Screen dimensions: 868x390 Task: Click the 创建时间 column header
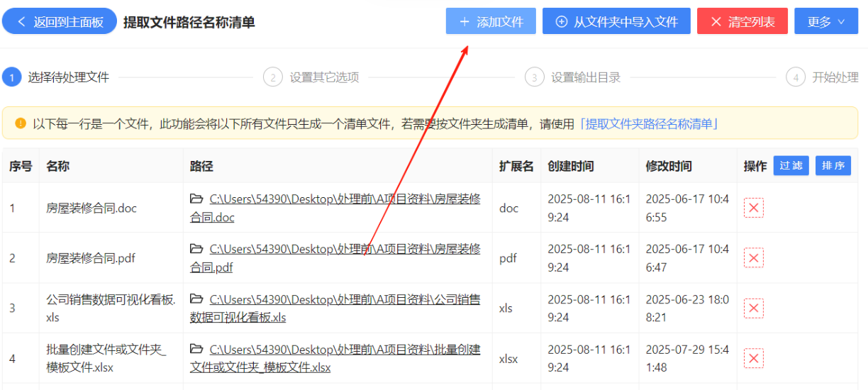pyautogui.click(x=571, y=166)
